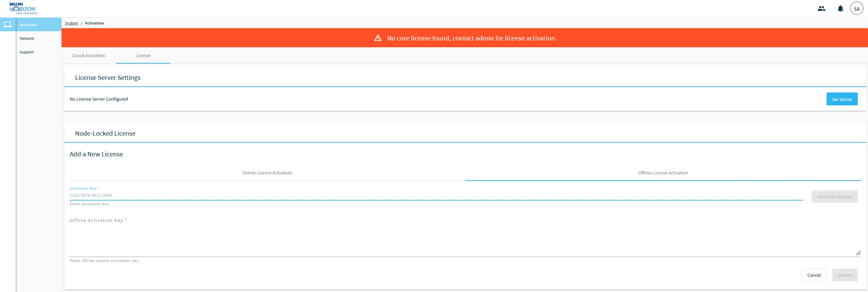Image resolution: width=868 pixels, height=292 pixels.
Task: Open the notifications bell
Action: (840, 9)
